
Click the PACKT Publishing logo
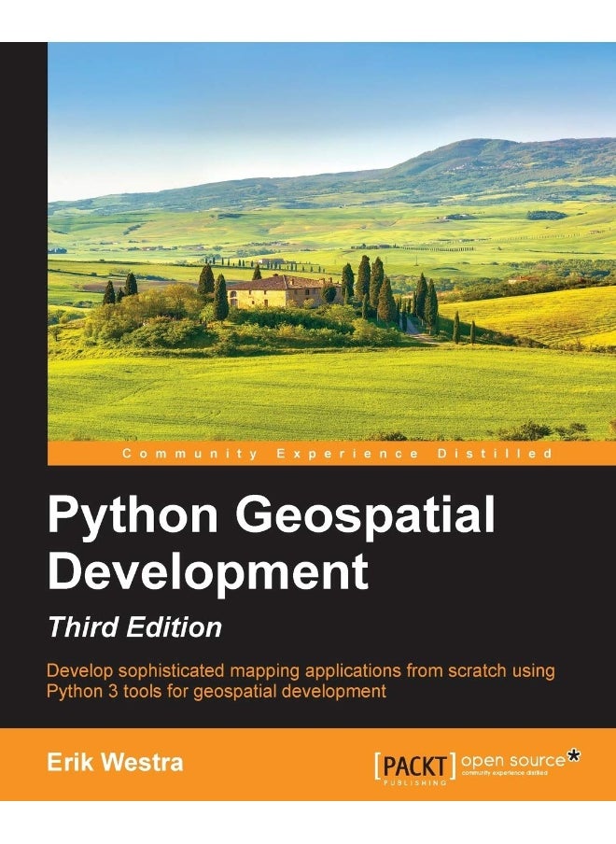point(414,768)
